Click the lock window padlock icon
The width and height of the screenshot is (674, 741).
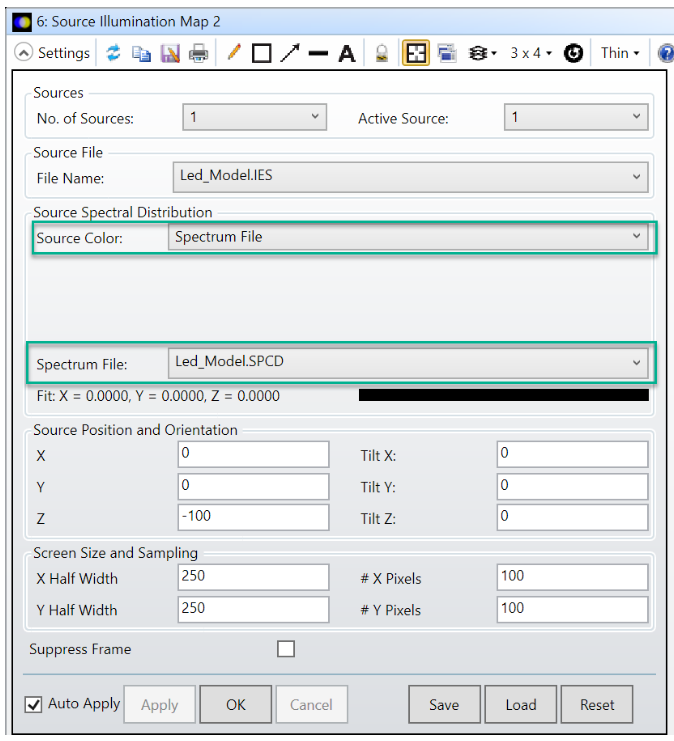pyautogui.click(x=382, y=53)
